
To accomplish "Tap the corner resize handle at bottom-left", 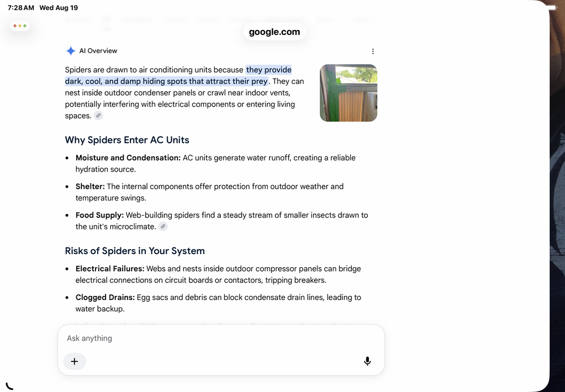I will [x=10, y=386].
